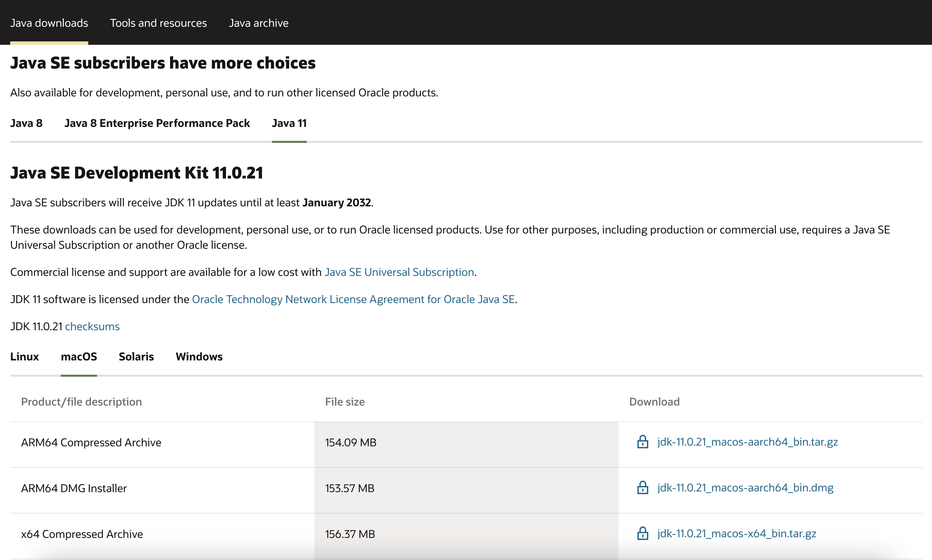Download jdk-11.0.21_macos-aarch64_bin.tar.gz
Viewport: 932px width, 560px height.
click(x=747, y=442)
